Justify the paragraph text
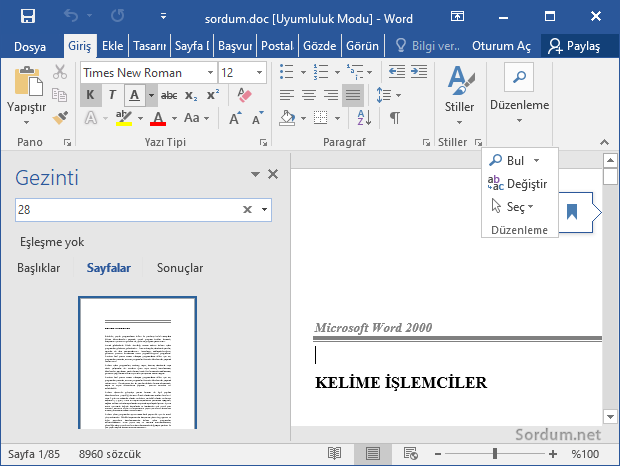 353,95
